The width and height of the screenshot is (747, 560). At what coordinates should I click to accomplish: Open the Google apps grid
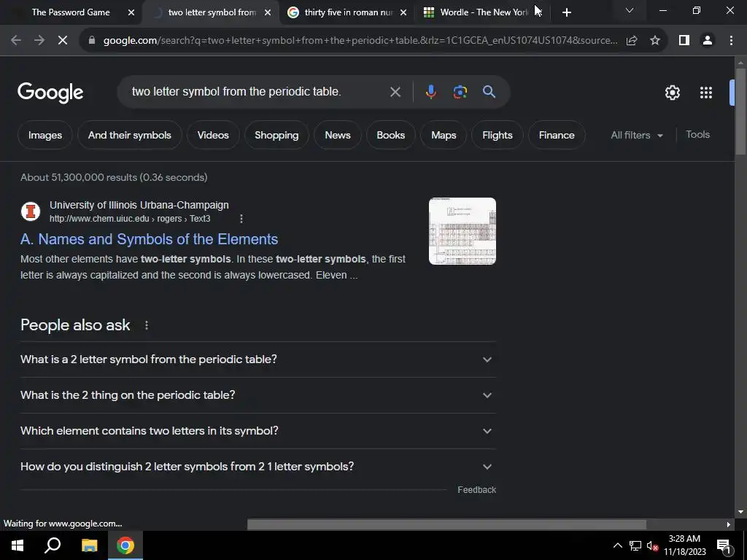point(706,93)
